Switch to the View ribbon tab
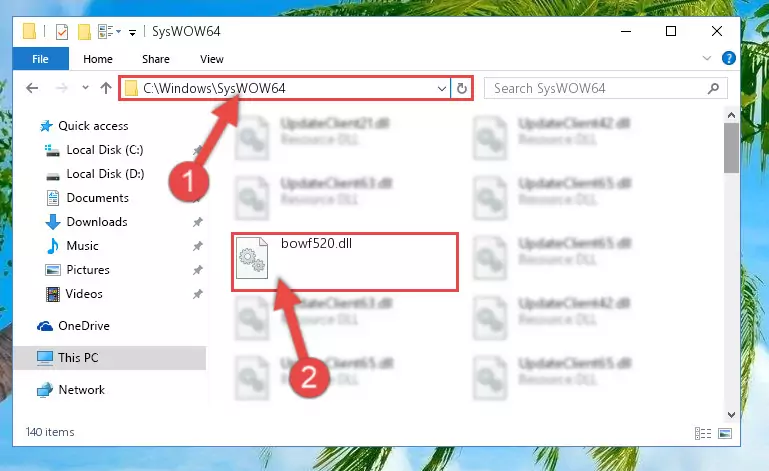This screenshot has width=769, height=471. click(212, 59)
